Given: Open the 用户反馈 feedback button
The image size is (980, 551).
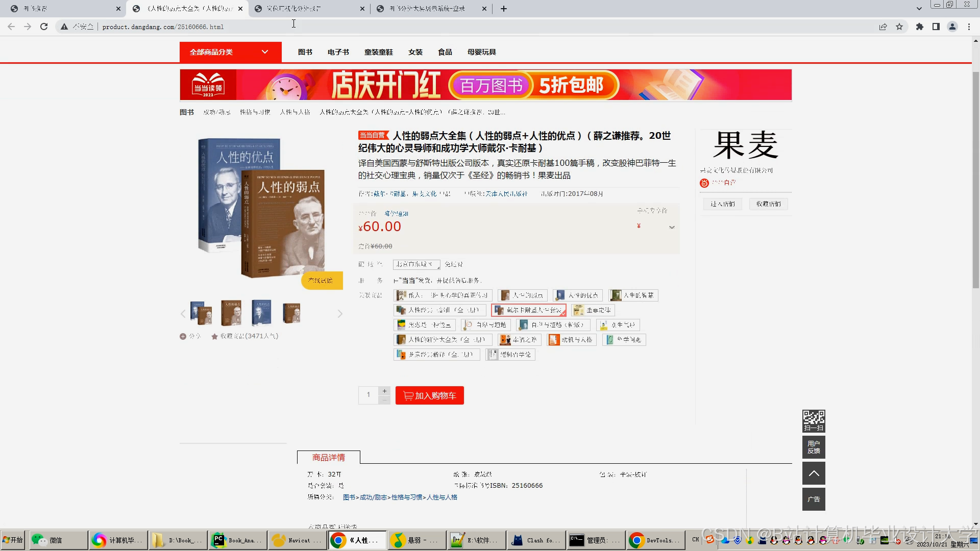Looking at the screenshot, I should point(814,447).
